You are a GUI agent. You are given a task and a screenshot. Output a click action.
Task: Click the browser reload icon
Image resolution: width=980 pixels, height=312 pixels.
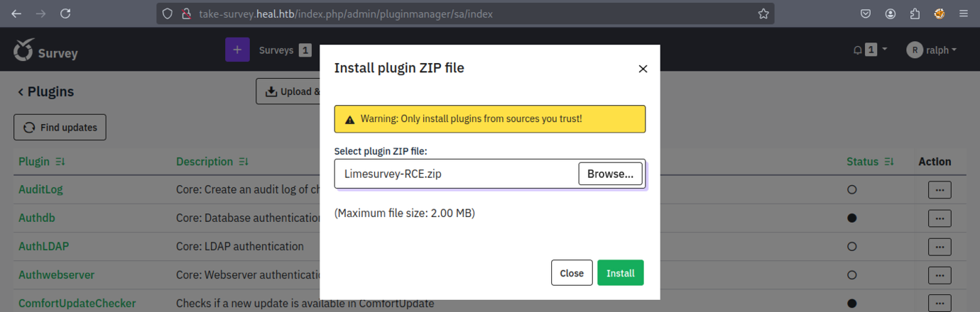pyautogui.click(x=65, y=13)
